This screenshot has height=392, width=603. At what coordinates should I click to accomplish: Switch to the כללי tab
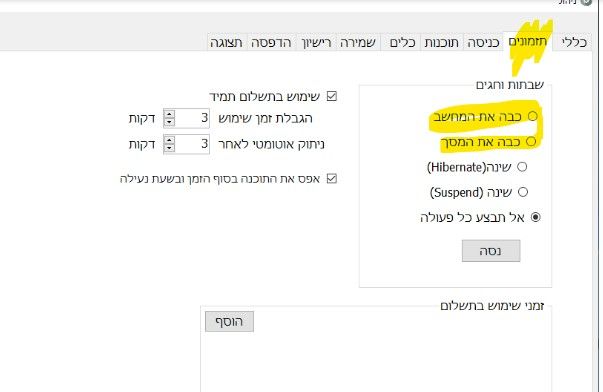coord(573,42)
